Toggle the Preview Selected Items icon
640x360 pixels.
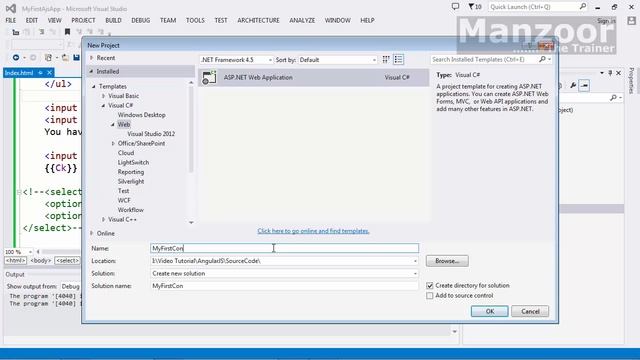pos(584,85)
